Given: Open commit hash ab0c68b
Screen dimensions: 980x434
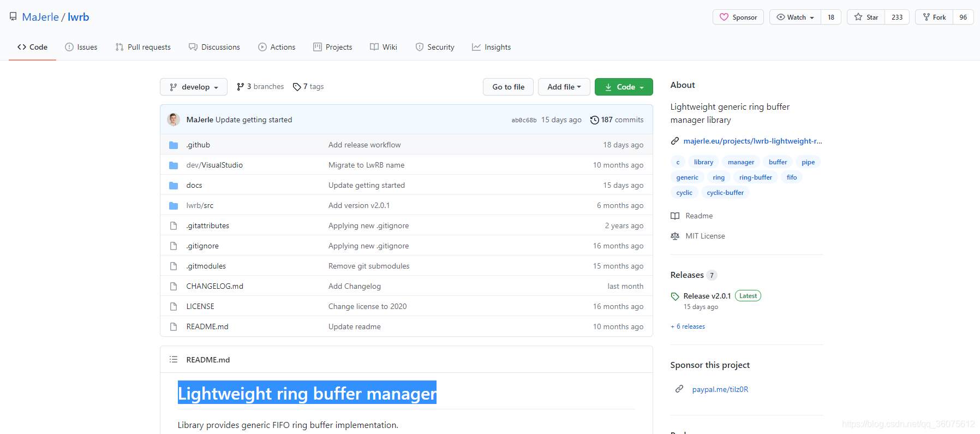Looking at the screenshot, I should 524,120.
